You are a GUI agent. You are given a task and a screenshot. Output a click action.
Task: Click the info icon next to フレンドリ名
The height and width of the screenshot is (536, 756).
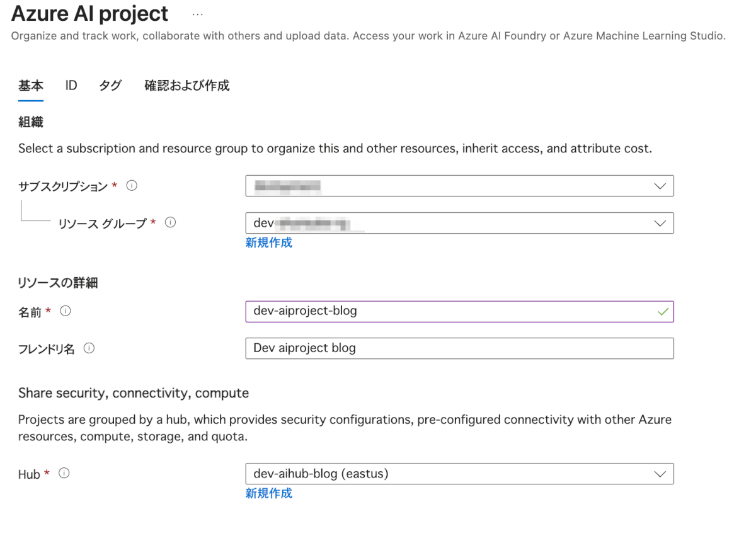click(89, 348)
